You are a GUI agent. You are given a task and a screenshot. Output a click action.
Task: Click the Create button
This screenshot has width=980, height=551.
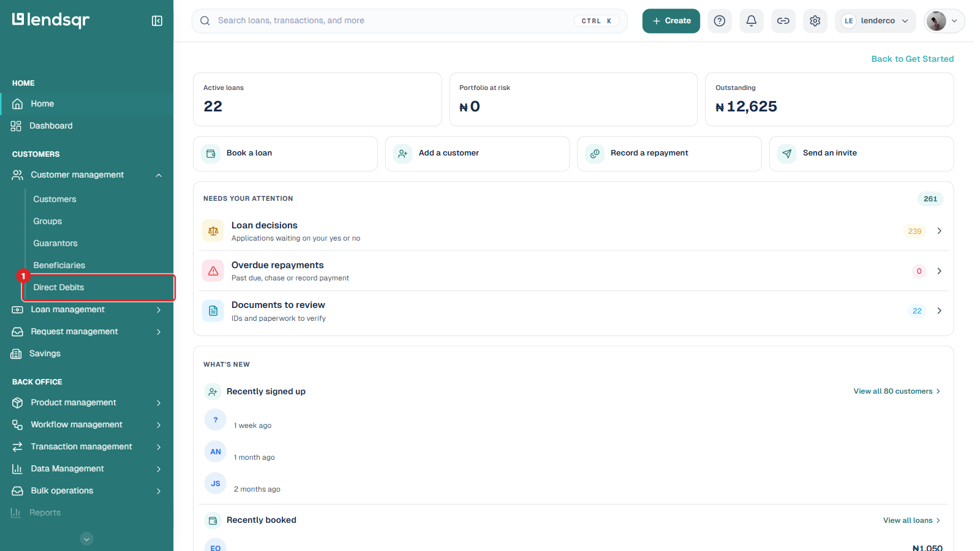point(671,21)
